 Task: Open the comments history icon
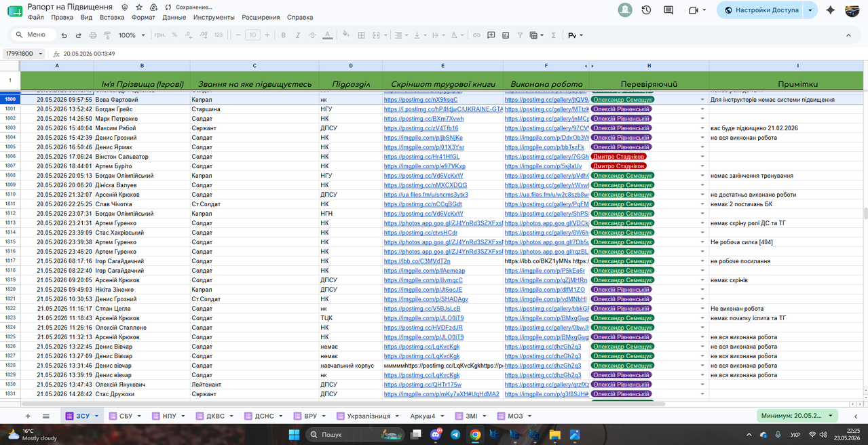(x=668, y=10)
